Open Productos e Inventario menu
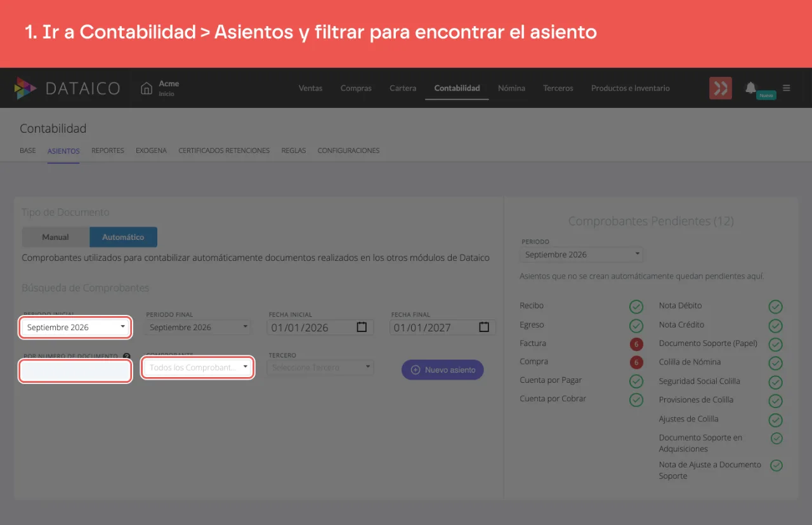Viewport: 812px width, 525px height. tap(631, 88)
